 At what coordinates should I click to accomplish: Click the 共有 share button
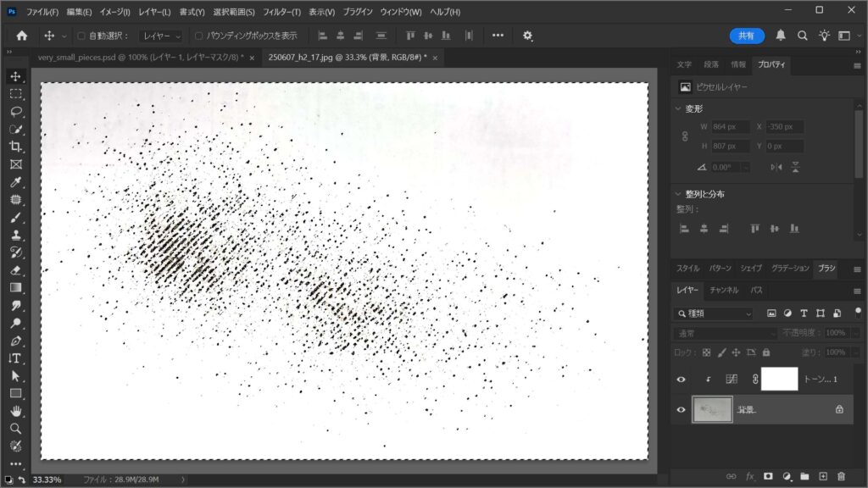[747, 36]
